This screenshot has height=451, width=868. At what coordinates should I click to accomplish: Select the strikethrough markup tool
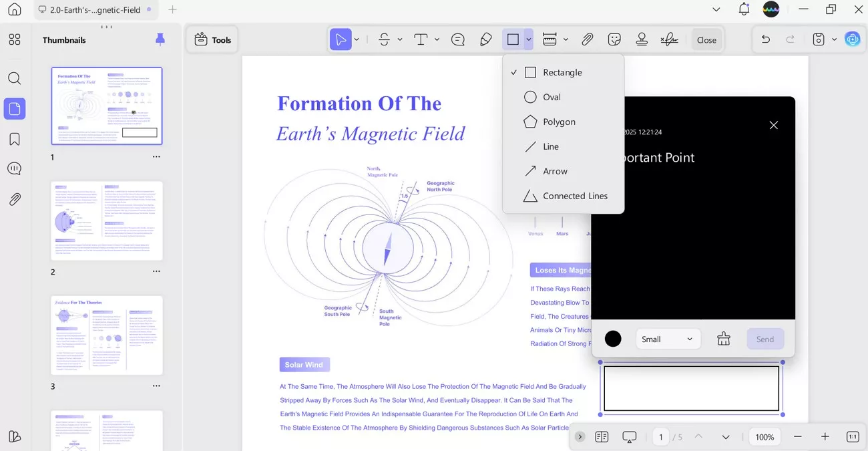(x=384, y=39)
